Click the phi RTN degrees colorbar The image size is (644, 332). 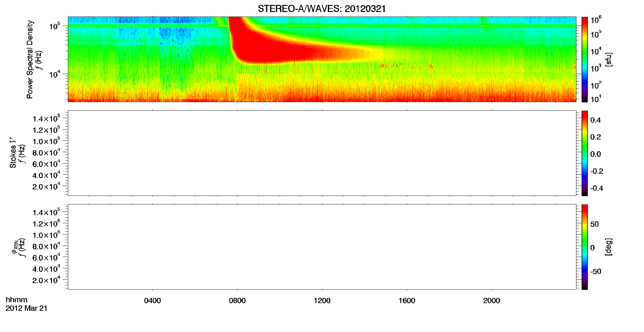(x=585, y=247)
